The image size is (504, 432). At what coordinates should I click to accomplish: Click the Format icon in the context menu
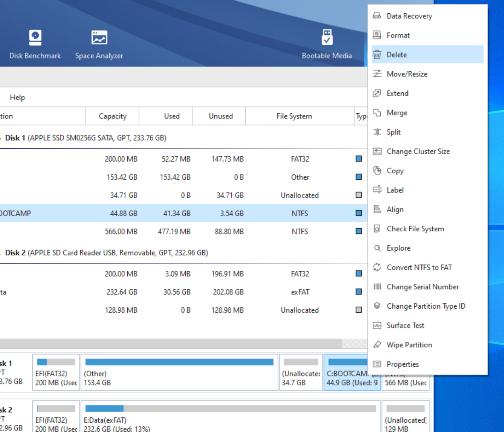point(377,35)
